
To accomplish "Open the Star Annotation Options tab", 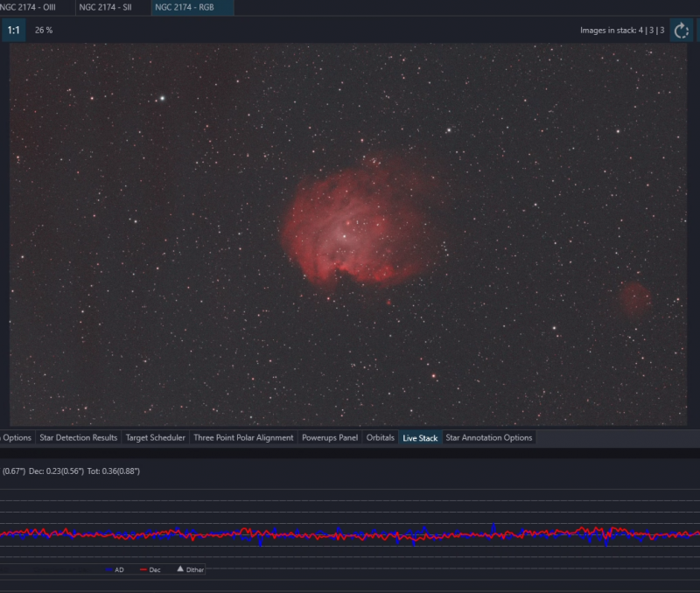I will click(489, 437).
